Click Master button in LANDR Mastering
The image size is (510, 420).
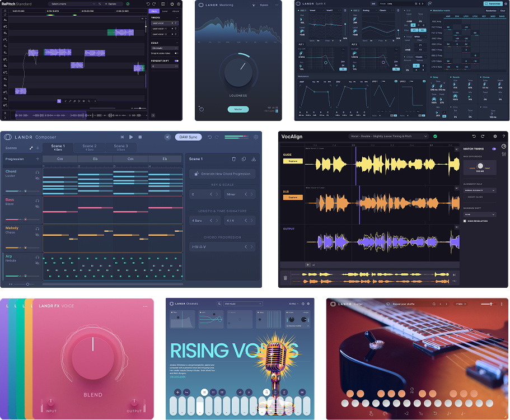coord(238,109)
